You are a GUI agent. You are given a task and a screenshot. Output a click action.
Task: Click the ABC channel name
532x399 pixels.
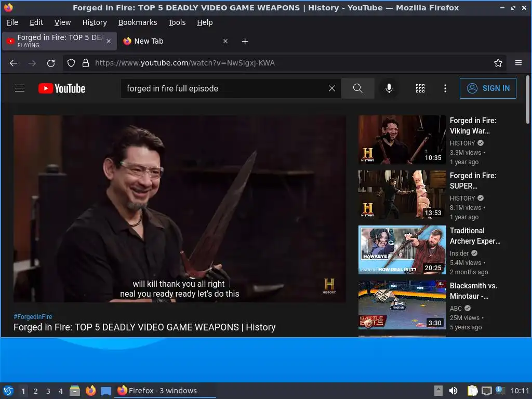[456, 308]
